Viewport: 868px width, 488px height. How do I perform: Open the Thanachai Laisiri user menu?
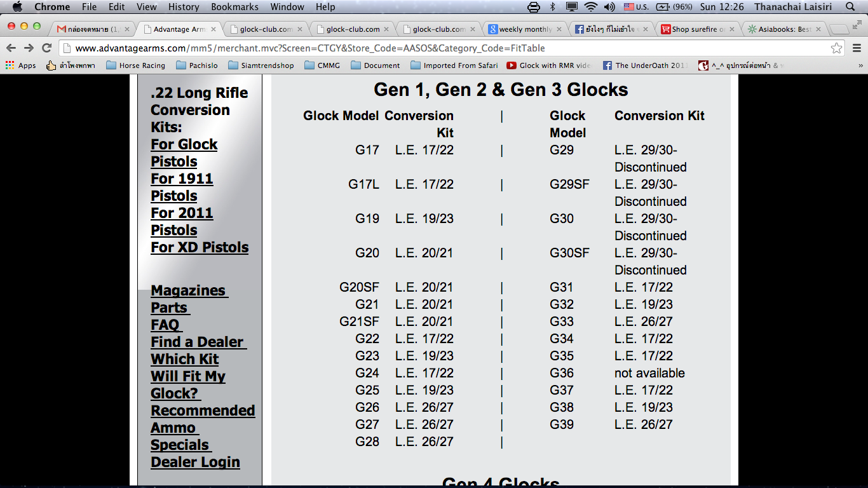point(794,7)
